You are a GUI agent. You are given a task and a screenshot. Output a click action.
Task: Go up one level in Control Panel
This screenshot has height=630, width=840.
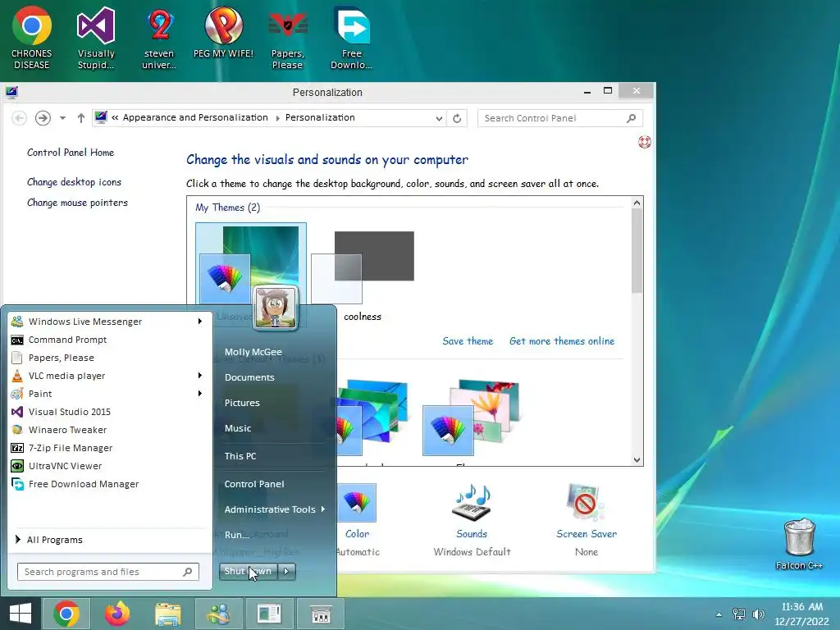pos(81,118)
